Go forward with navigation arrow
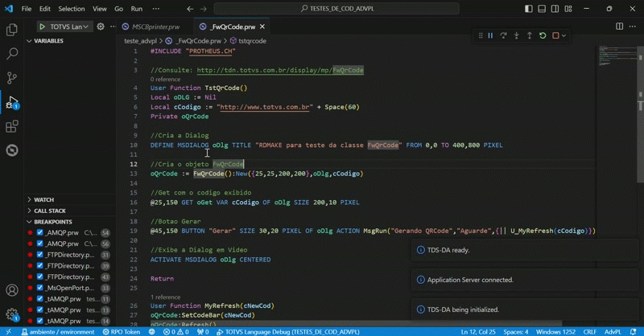Viewport: 644px width, 336px height. click(x=204, y=9)
